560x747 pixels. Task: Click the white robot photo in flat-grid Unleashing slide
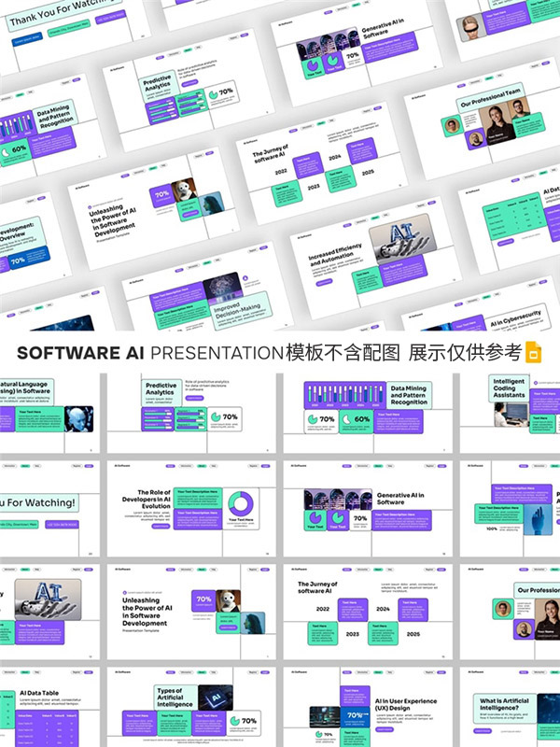(x=228, y=601)
